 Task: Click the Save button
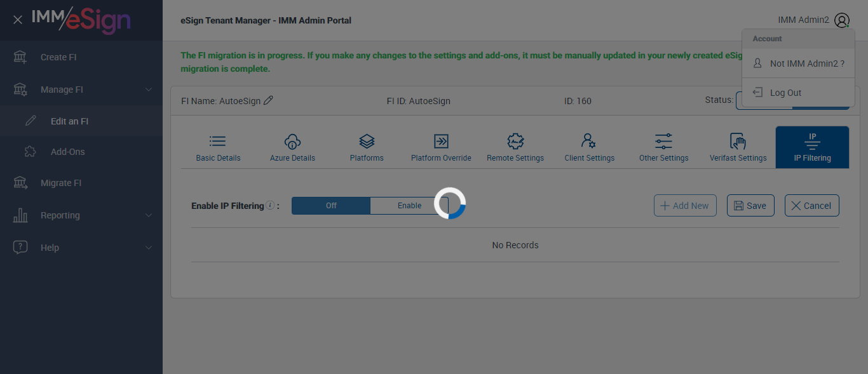[x=750, y=206]
